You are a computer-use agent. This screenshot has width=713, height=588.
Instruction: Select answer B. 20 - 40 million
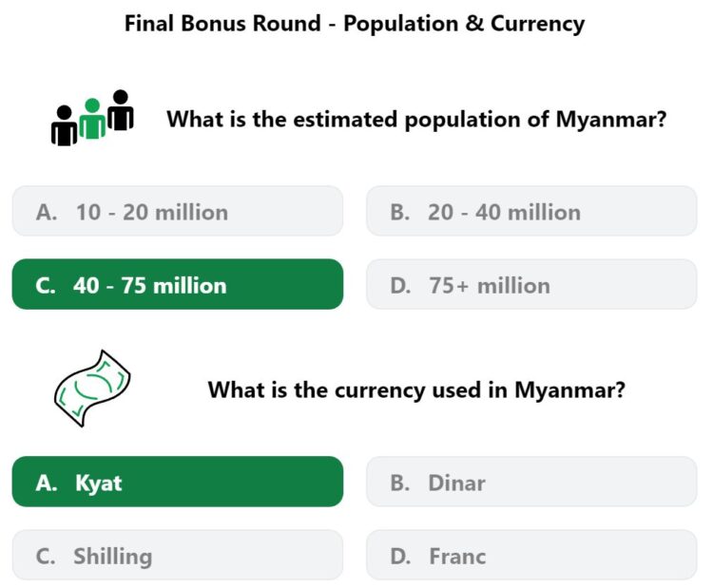click(x=531, y=211)
